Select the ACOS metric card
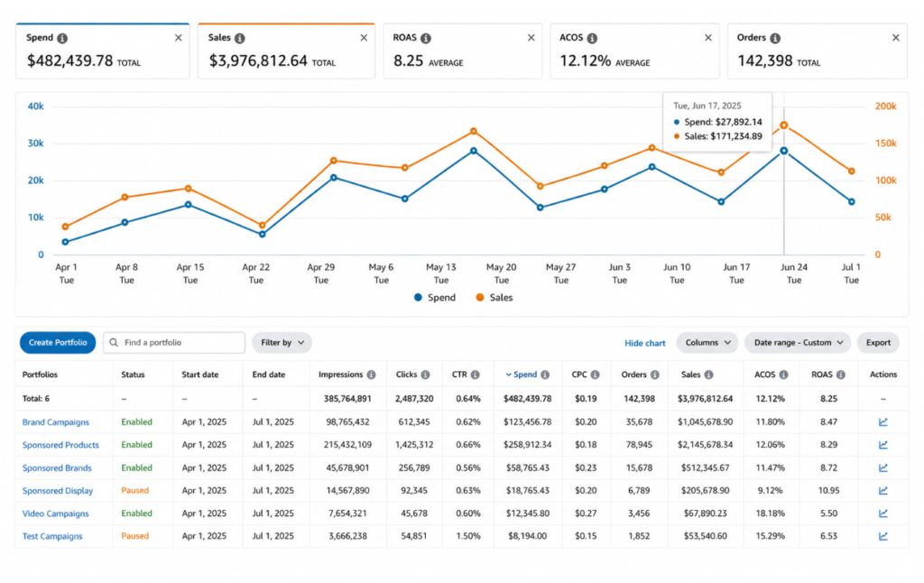 (634, 51)
